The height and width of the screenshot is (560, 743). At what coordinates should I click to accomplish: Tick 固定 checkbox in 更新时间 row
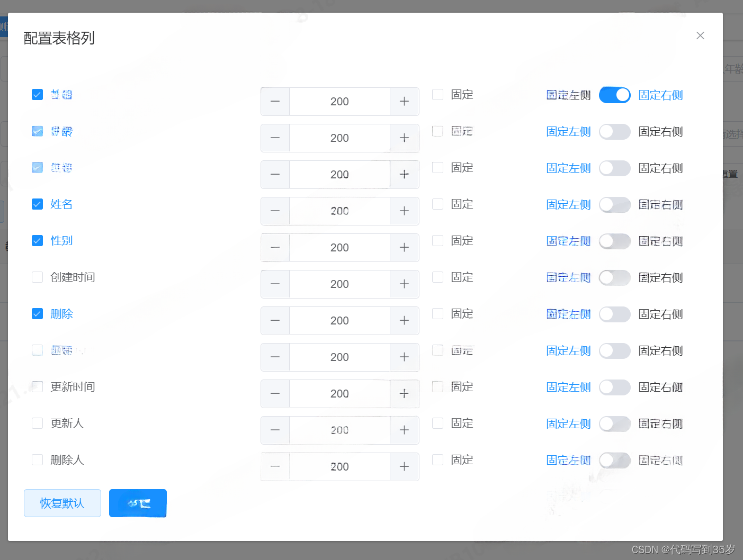click(x=437, y=387)
